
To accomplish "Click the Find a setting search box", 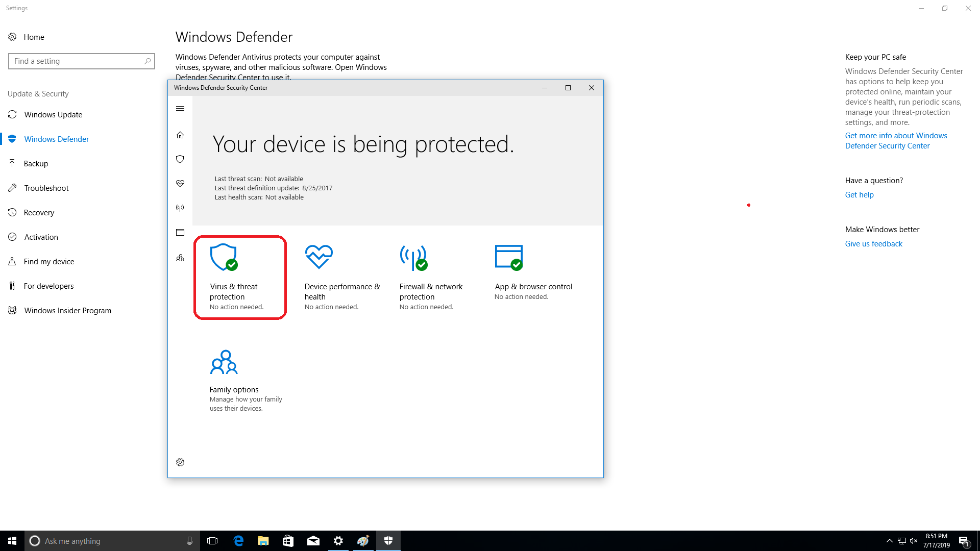I will tap(82, 61).
